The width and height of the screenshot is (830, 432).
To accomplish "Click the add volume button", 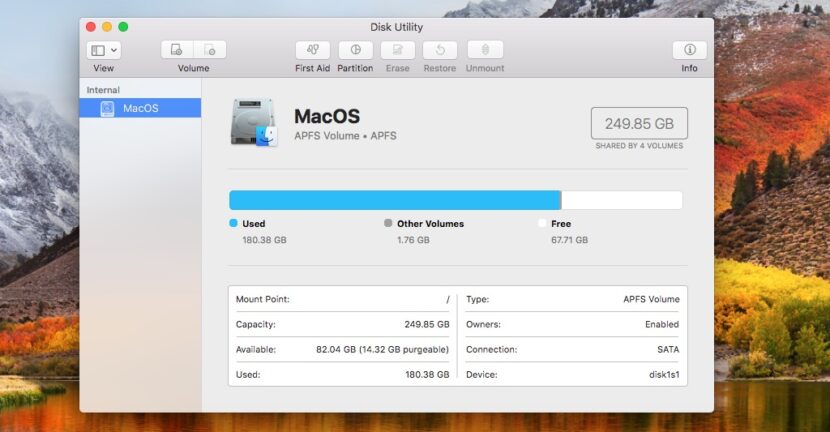I will pyautogui.click(x=177, y=50).
